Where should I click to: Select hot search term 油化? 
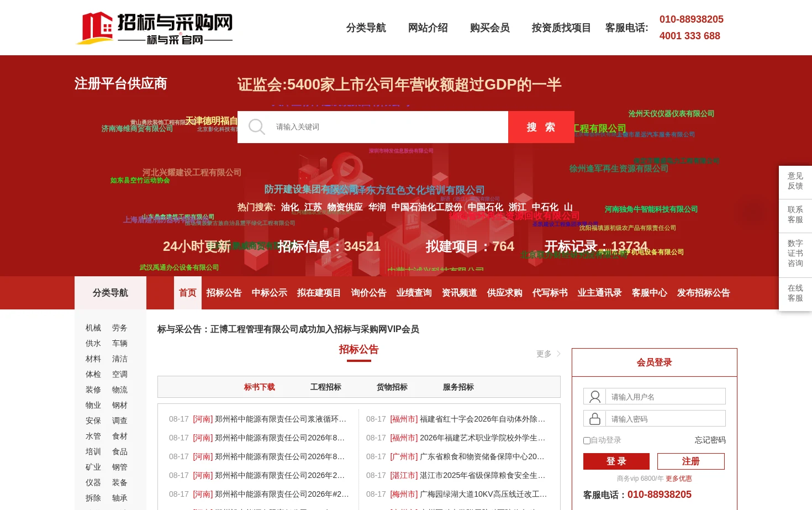click(290, 207)
